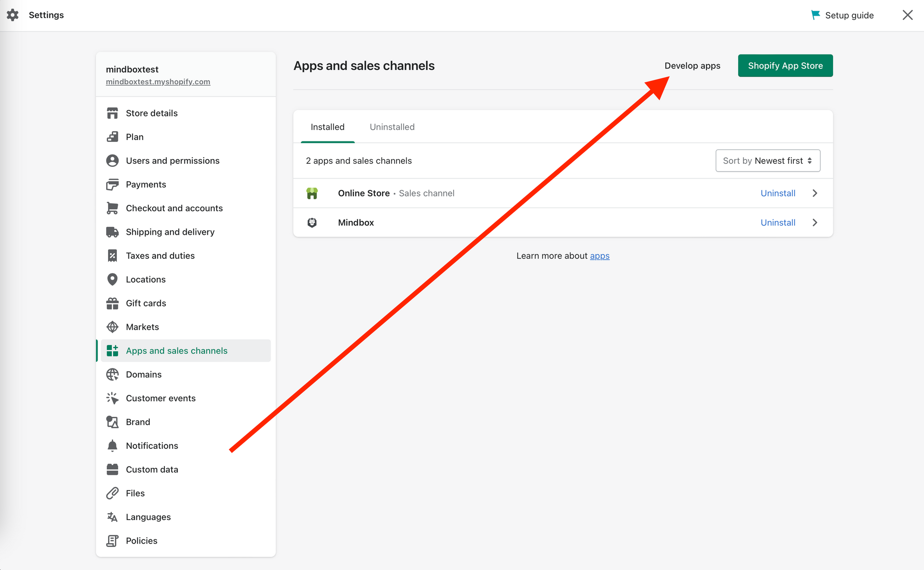924x570 pixels.
Task: Open Shipping and delivery settings
Action: coord(186,232)
